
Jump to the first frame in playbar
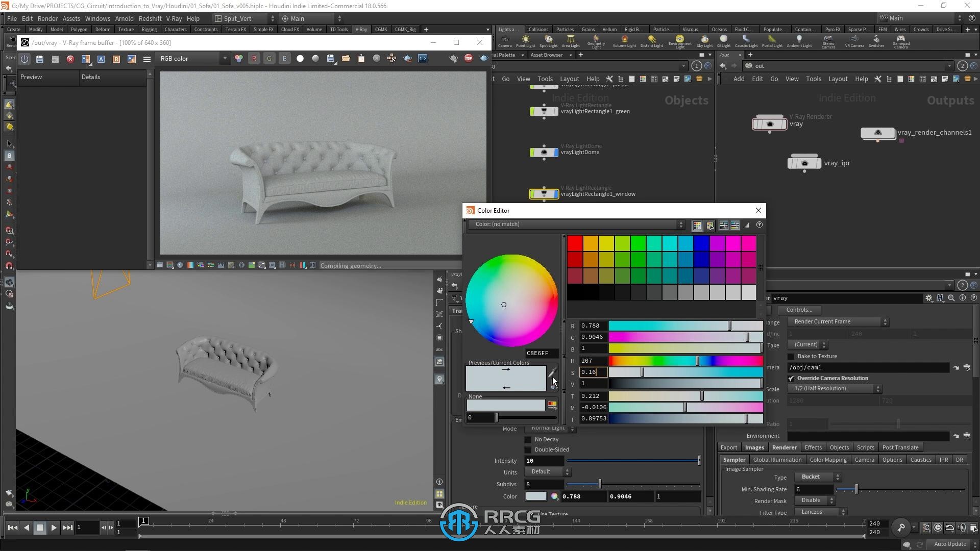pos(13,528)
